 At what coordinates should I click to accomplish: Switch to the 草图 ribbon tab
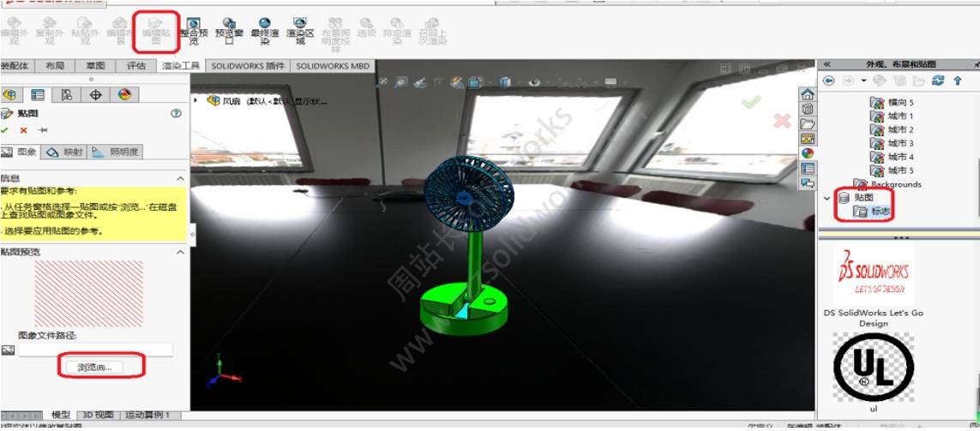pos(95,66)
